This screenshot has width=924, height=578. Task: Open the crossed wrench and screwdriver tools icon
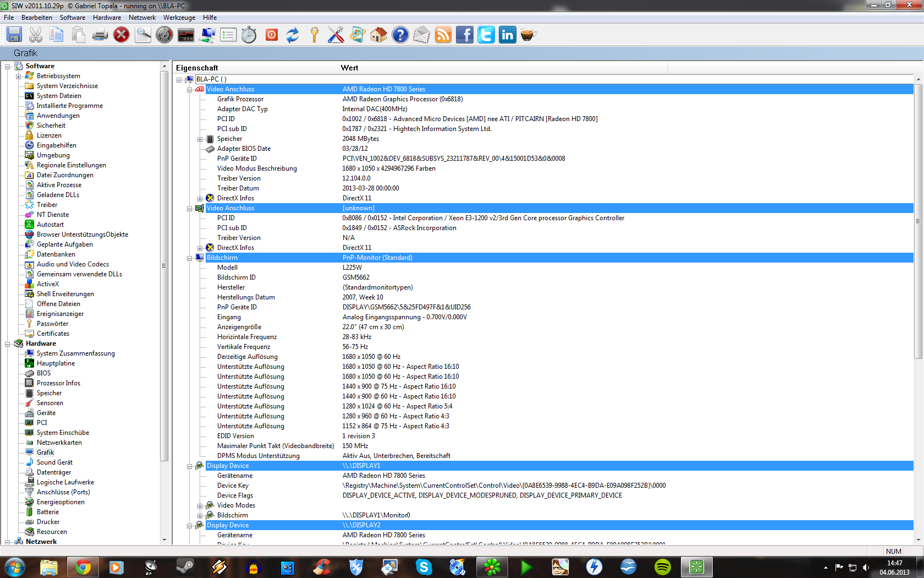[x=335, y=35]
